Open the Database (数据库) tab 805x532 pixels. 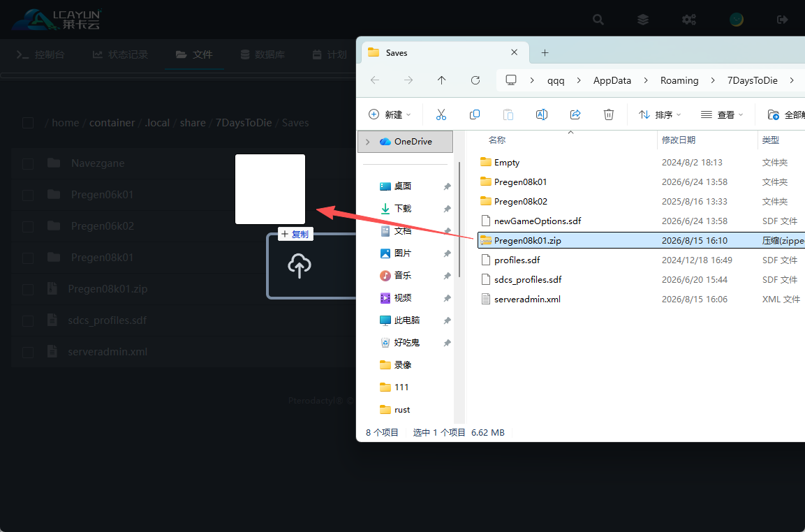pyautogui.click(x=263, y=54)
